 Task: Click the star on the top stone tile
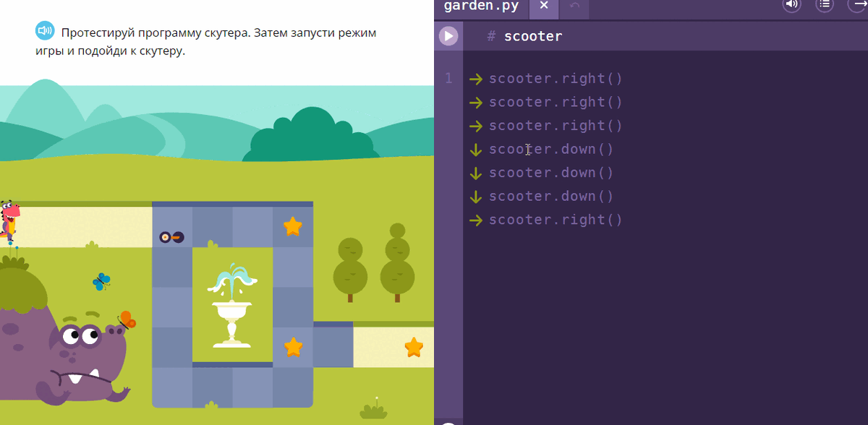point(292,227)
